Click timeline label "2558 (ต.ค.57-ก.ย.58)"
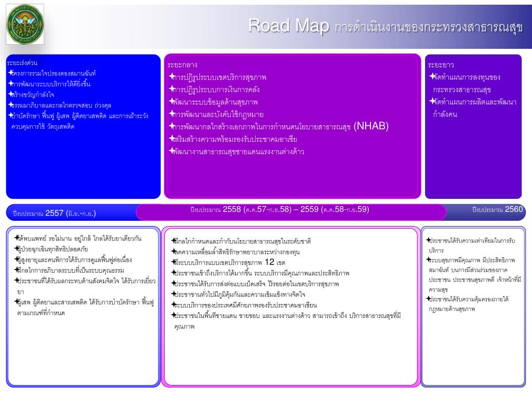The image size is (532, 399). (x=257, y=209)
